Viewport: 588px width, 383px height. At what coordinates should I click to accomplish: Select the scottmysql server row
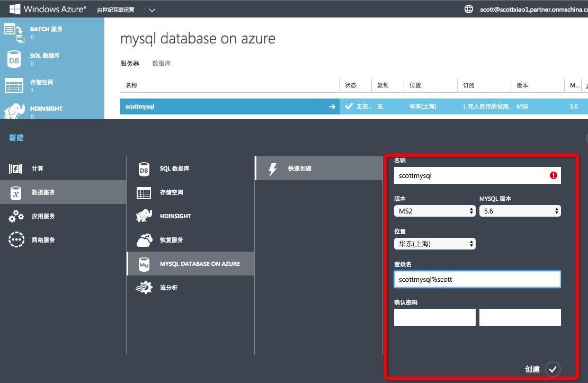(354, 106)
